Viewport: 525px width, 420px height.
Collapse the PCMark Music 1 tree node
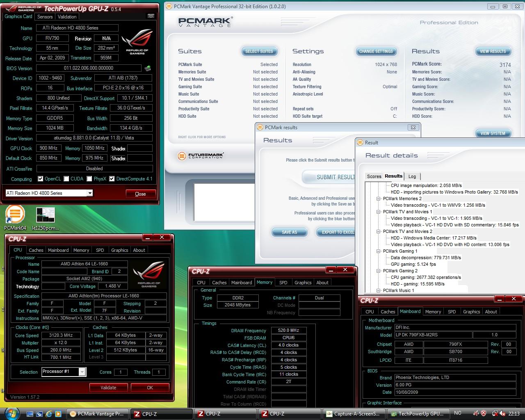click(x=379, y=290)
